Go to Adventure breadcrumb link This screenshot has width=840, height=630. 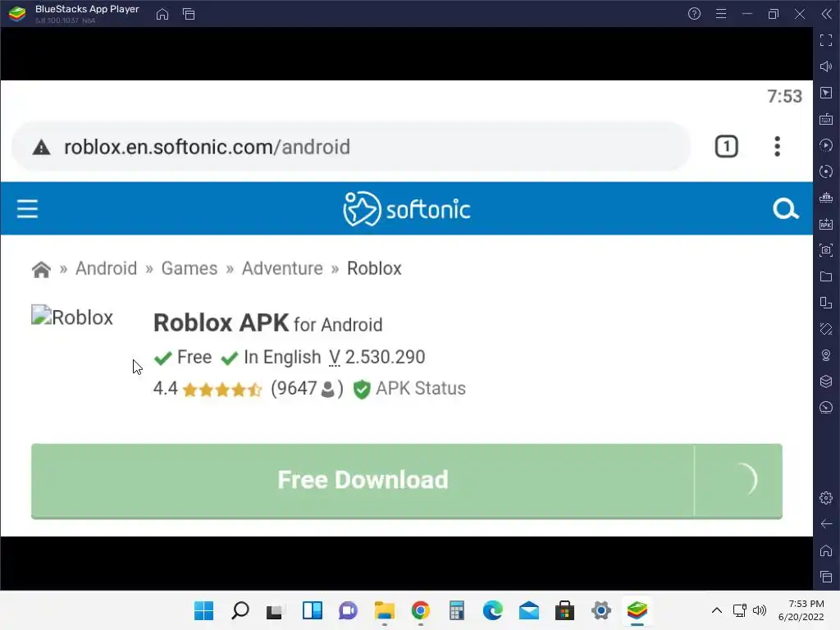click(282, 268)
